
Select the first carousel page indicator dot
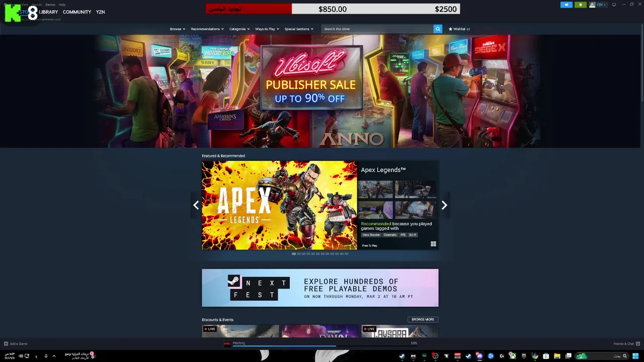pos(294,254)
